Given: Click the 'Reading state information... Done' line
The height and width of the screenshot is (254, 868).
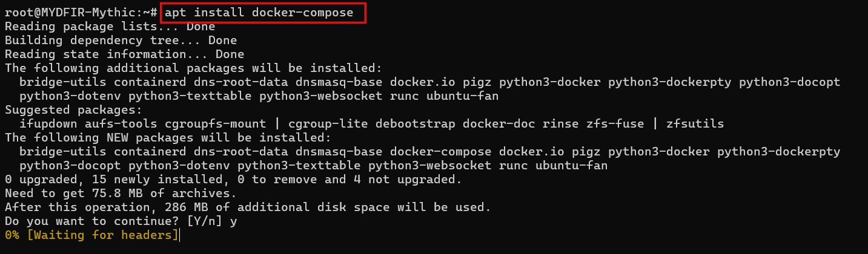Looking at the screenshot, I should click(124, 54).
